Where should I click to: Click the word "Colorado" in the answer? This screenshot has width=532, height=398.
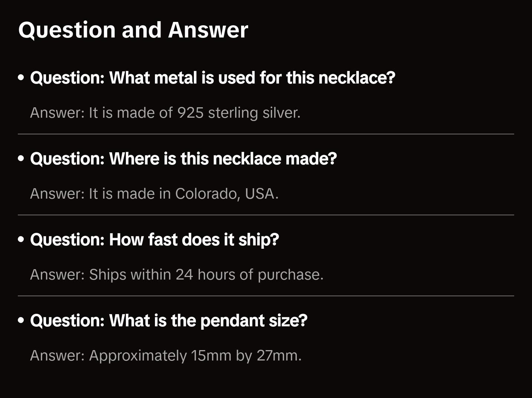tap(207, 194)
